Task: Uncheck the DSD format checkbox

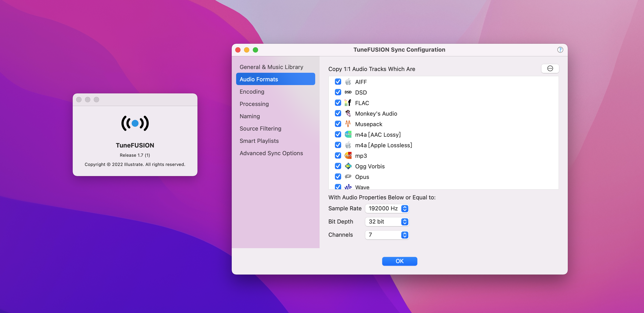Action: coord(338,92)
